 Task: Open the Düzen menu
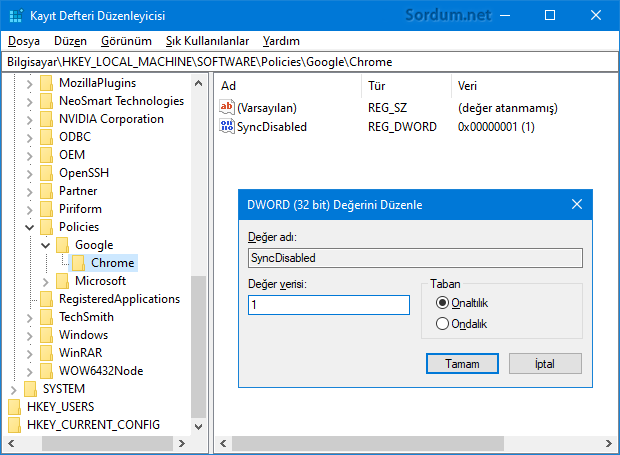pos(70,41)
